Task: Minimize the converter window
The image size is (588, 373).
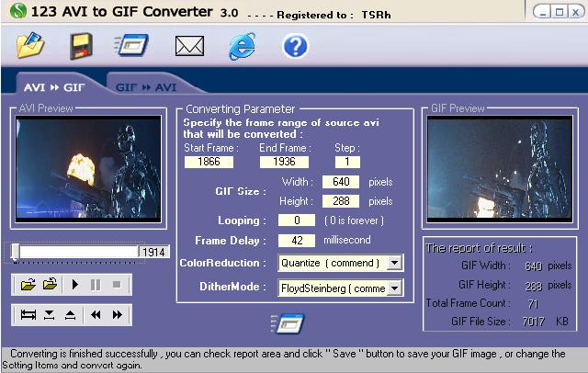Action: (543, 12)
